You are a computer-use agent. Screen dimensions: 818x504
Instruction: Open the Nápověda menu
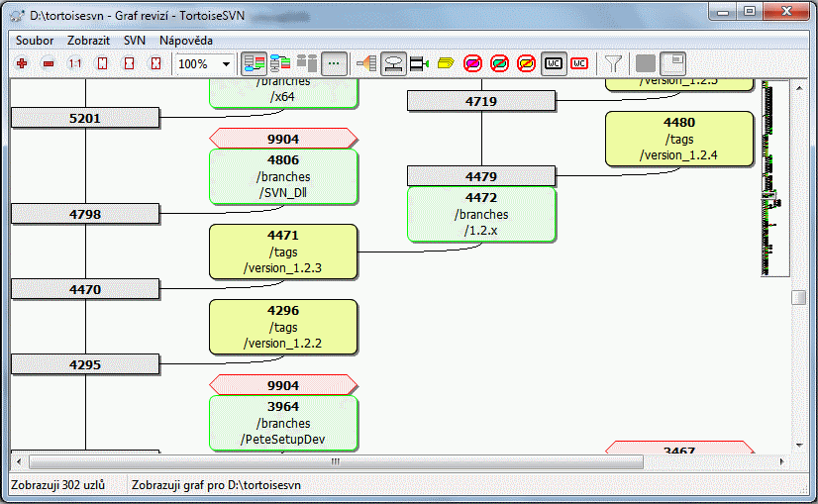tap(186, 41)
